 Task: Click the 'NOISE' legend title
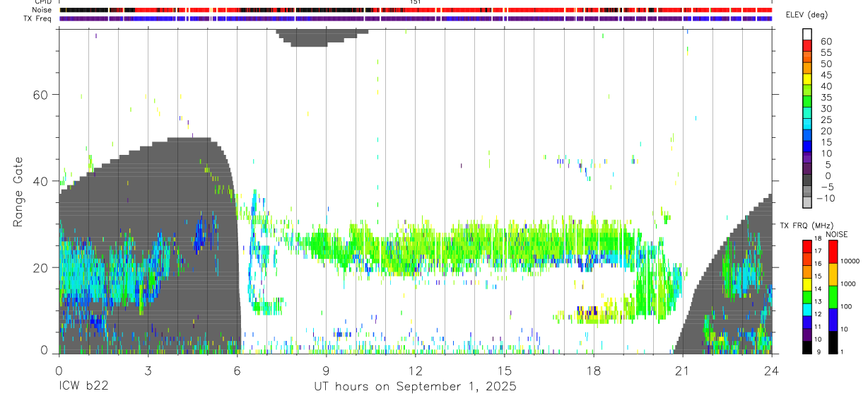click(x=837, y=234)
